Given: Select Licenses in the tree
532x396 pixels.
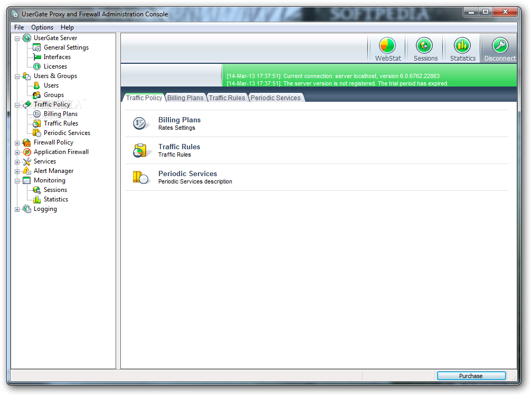Looking at the screenshot, I should [55, 66].
